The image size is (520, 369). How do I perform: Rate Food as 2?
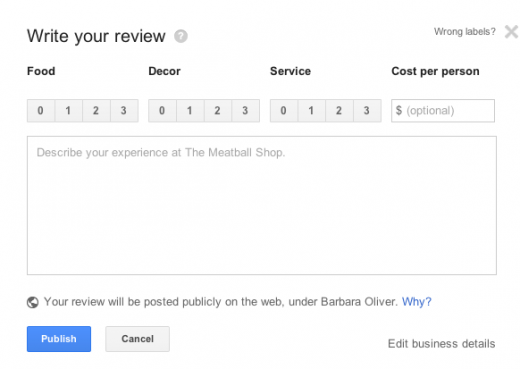96,111
